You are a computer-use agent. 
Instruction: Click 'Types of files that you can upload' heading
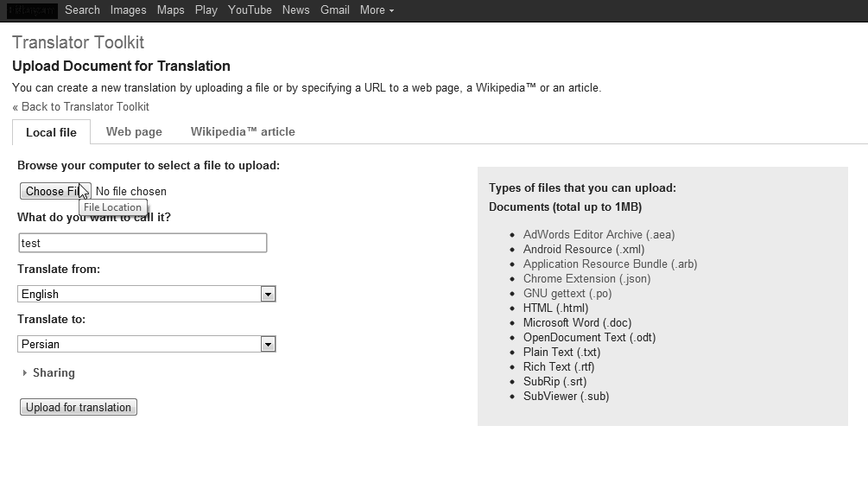pyautogui.click(x=582, y=187)
